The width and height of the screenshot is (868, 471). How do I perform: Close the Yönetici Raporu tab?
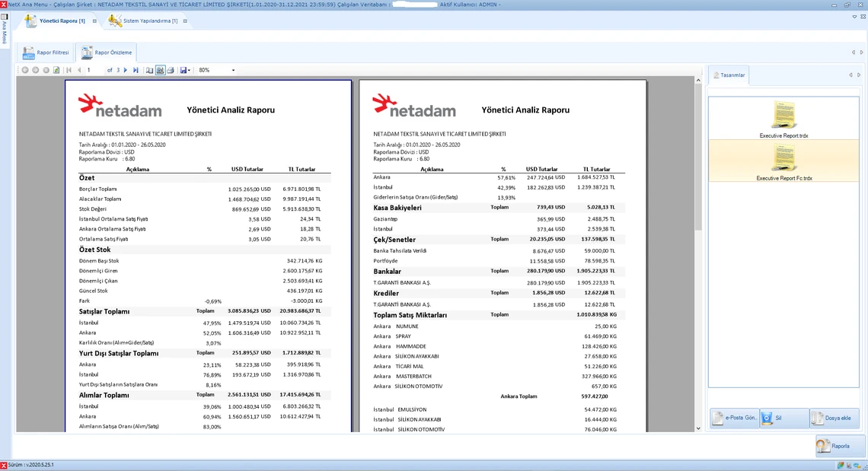click(x=94, y=21)
